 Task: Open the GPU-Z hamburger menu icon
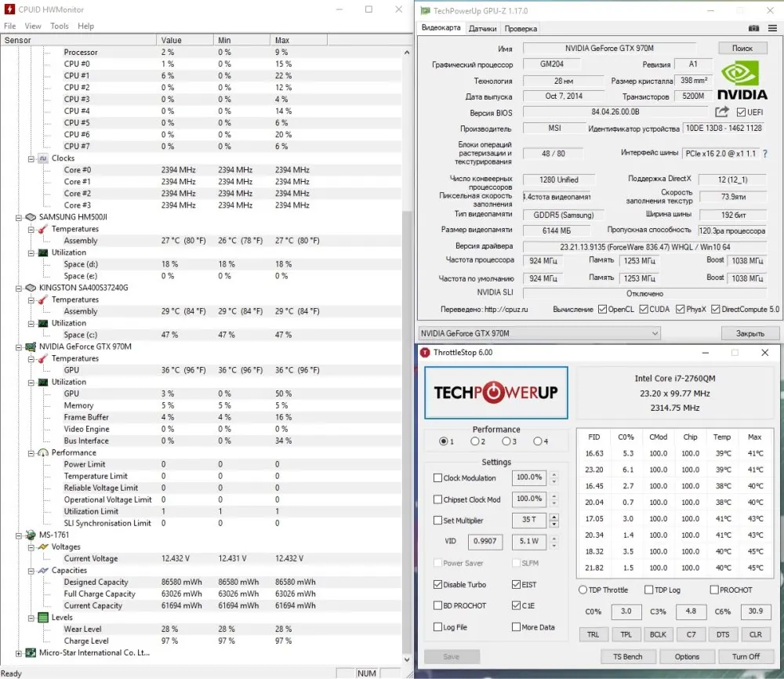[772, 28]
